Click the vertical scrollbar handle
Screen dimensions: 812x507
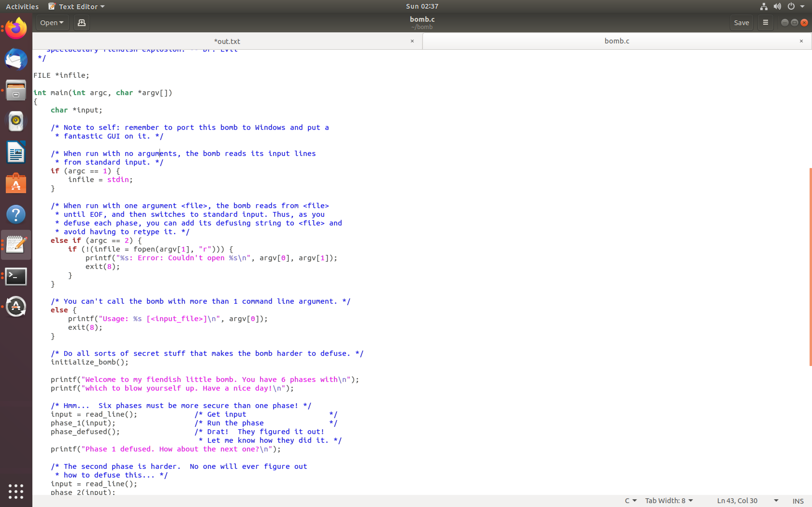click(810, 267)
